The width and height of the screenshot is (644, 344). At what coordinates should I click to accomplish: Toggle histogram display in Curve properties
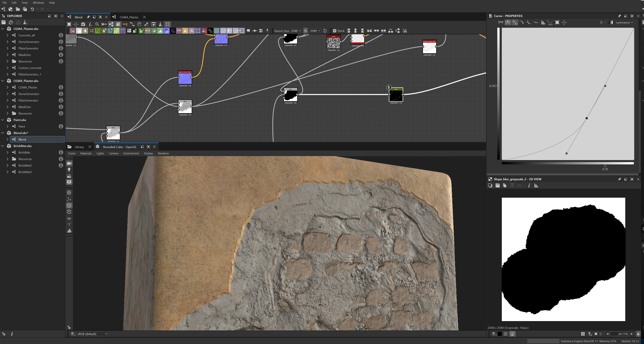[543, 22]
